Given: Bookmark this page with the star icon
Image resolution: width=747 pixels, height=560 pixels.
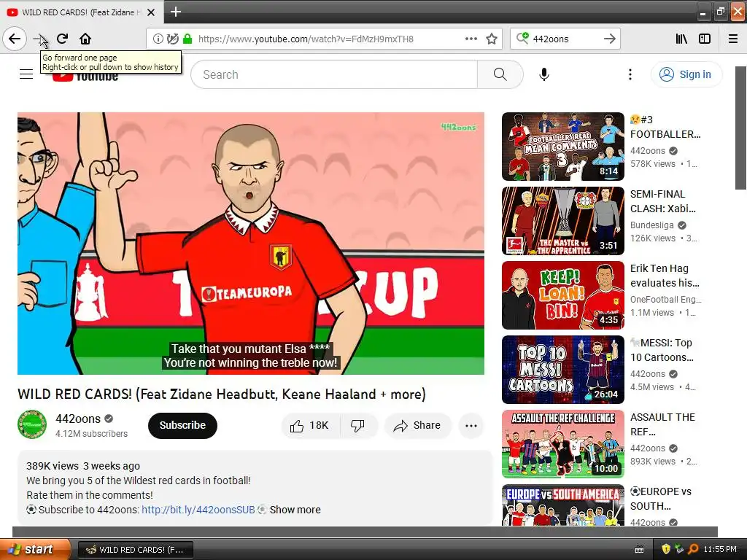Looking at the screenshot, I should tap(492, 39).
